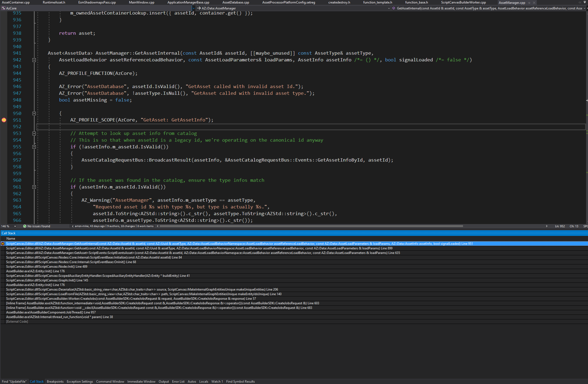The image size is (588, 384).
Task: Collapse the function block at line 942
Action: (34, 60)
